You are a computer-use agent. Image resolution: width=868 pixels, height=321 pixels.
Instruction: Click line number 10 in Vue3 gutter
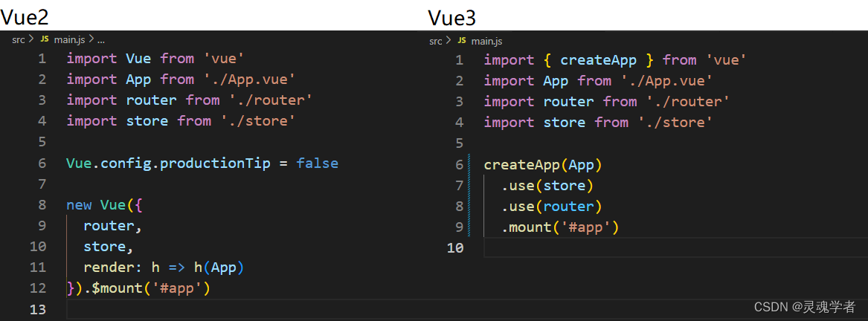tap(455, 248)
